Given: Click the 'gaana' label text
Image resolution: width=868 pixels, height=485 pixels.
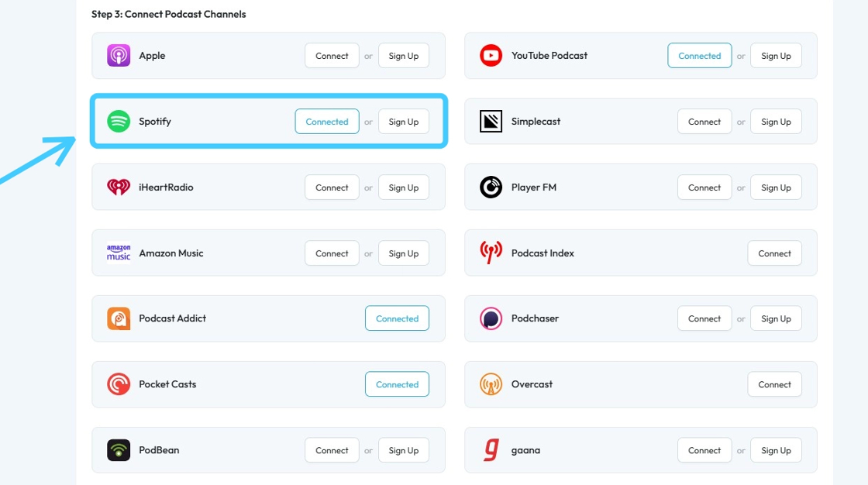Looking at the screenshot, I should point(526,450).
